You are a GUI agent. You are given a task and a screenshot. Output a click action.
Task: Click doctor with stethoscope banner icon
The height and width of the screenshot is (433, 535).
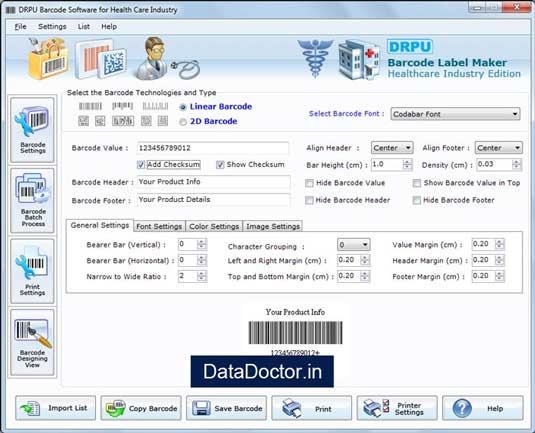[x=167, y=59]
